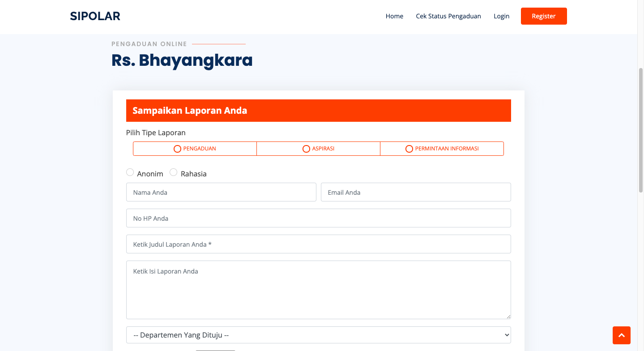Open the Departemen Yang Dituju dropdown
The width and height of the screenshot is (644, 351).
[x=318, y=335]
